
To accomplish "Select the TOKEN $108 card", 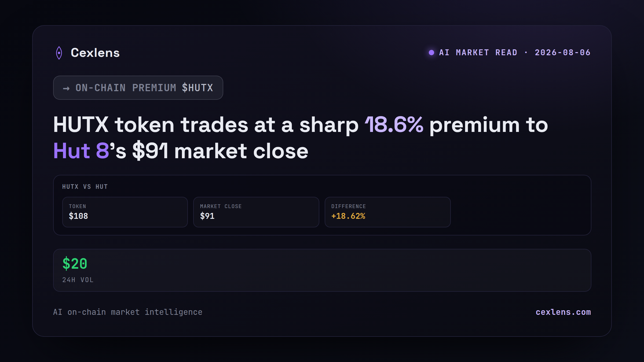I will 125,212.
